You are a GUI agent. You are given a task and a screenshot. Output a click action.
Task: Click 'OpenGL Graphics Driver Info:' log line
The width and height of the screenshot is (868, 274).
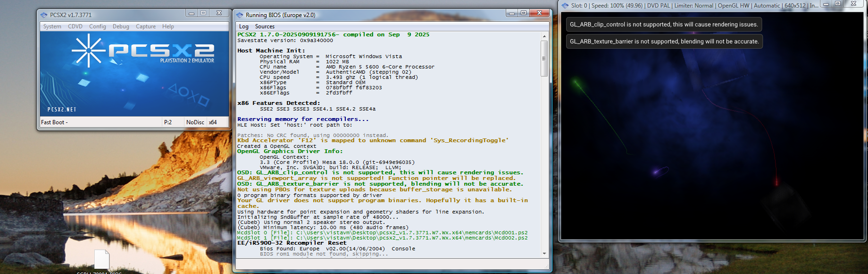290,151
